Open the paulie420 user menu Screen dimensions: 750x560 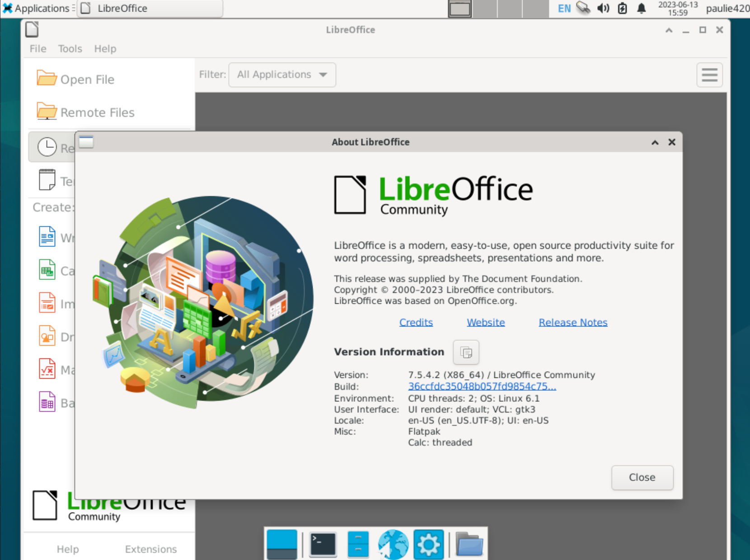[x=727, y=8]
